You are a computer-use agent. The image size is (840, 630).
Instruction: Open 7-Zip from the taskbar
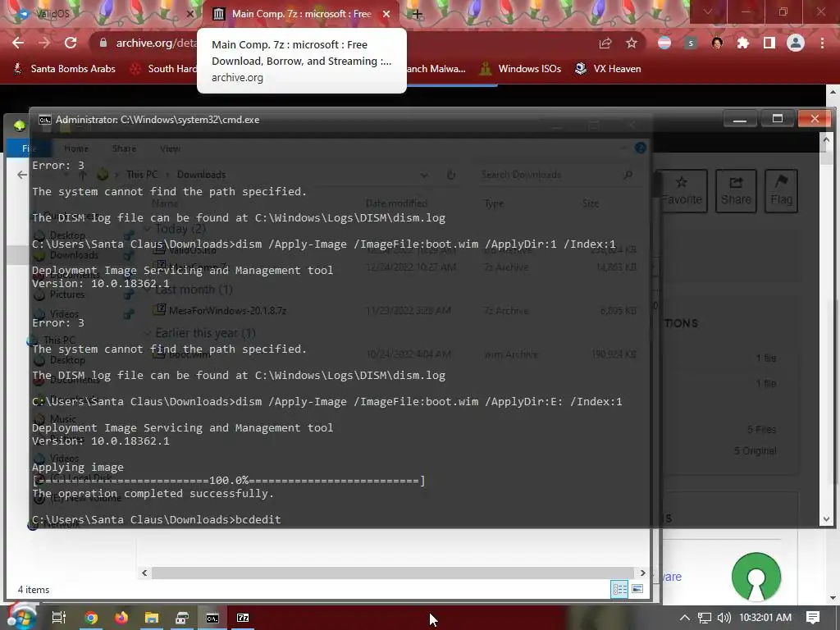pos(243,618)
